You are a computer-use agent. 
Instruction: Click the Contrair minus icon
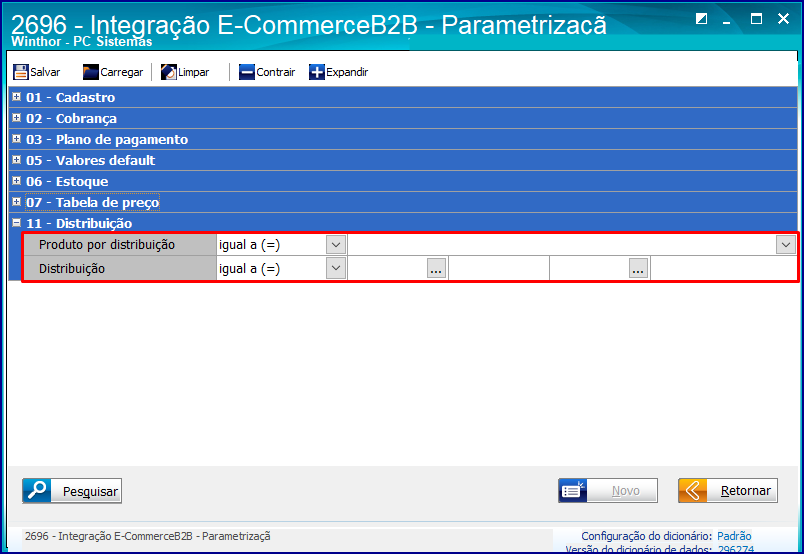[x=247, y=72]
